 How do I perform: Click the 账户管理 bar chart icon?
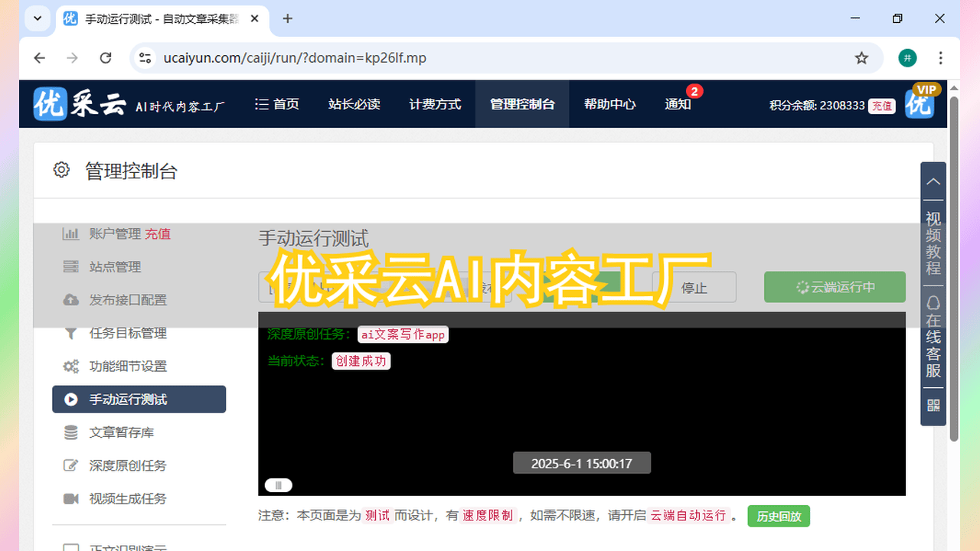[x=70, y=234]
